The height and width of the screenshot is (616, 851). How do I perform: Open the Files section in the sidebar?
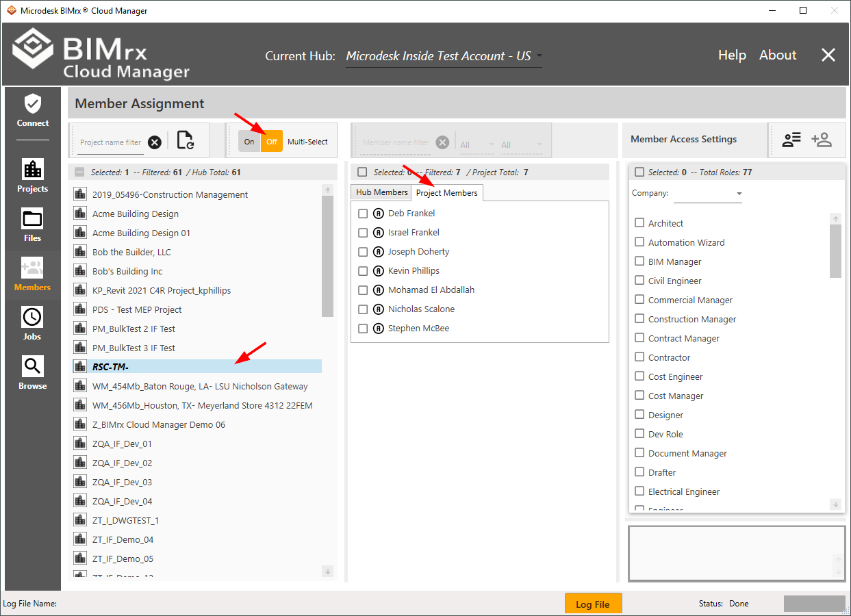click(33, 225)
